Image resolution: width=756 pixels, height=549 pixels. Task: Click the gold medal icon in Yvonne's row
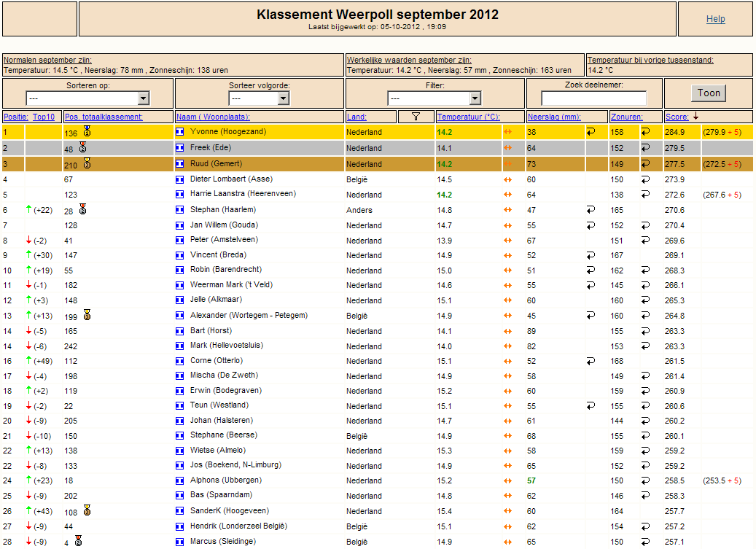tap(87, 131)
